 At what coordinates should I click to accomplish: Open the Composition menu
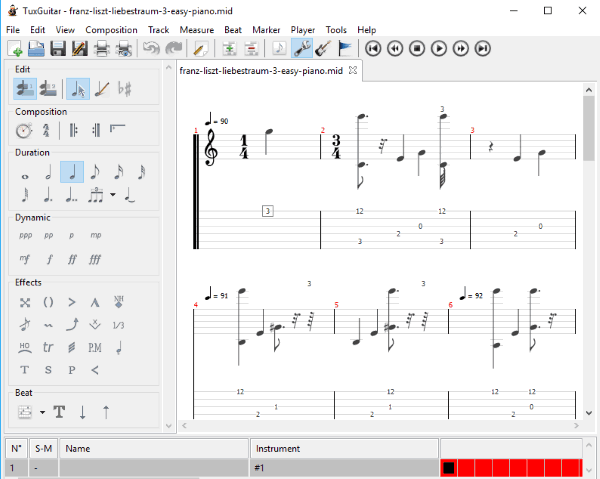coord(111,30)
